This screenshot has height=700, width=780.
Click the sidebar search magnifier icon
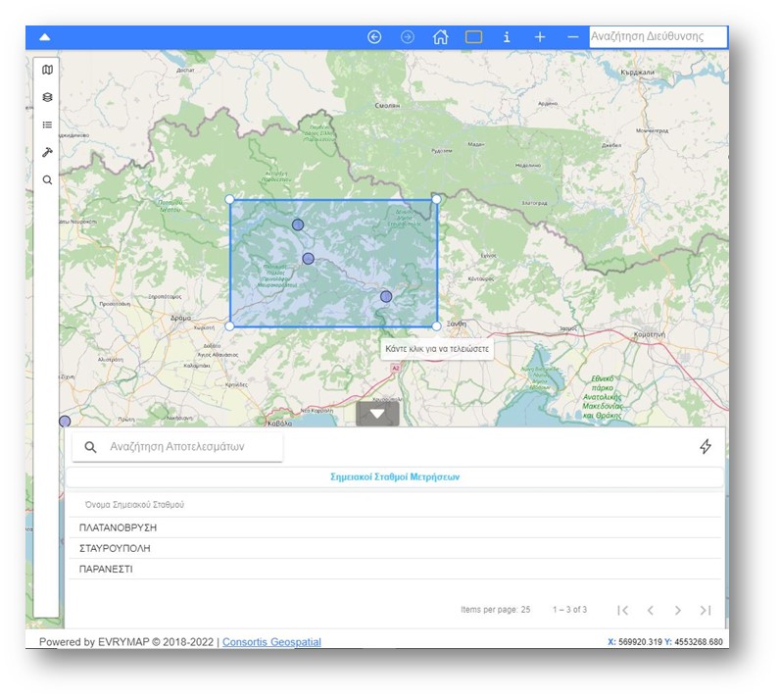(x=47, y=180)
